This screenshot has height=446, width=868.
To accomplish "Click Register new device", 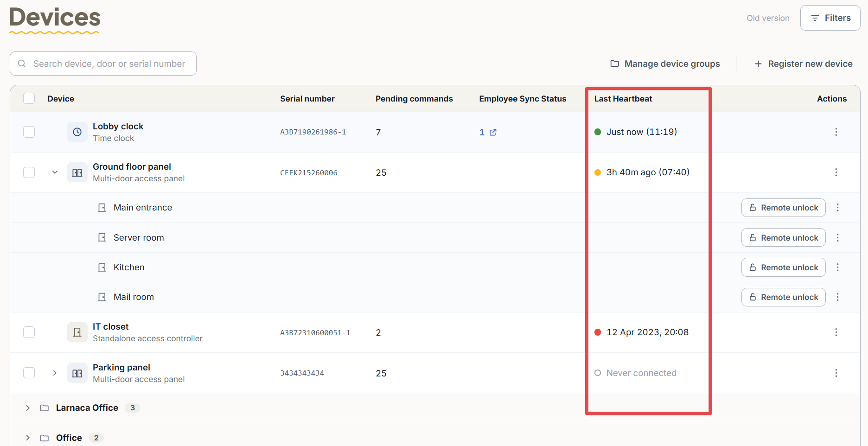I will pos(804,64).
